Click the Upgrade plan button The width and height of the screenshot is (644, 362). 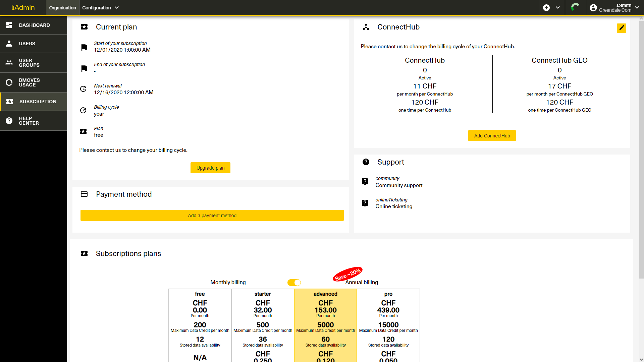tap(210, 168)
